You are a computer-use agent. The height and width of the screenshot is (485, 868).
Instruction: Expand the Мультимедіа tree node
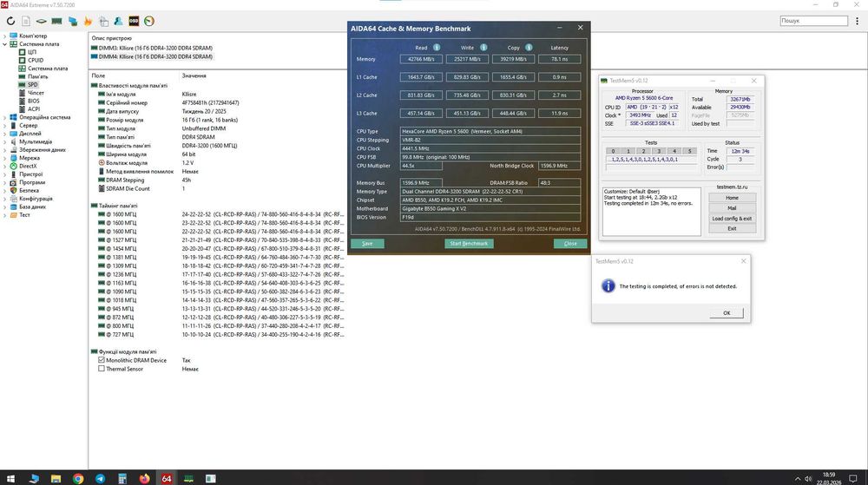(x=5, y=141)
